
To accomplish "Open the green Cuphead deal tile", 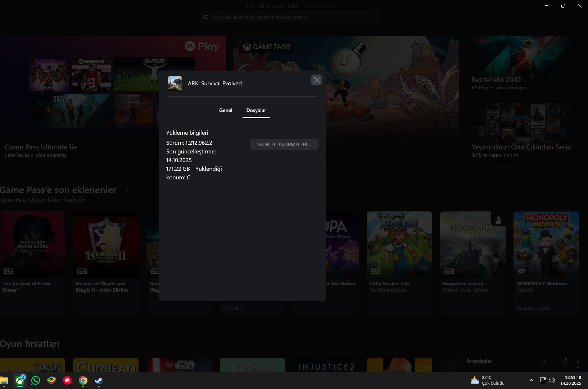I will pos(253,365).
